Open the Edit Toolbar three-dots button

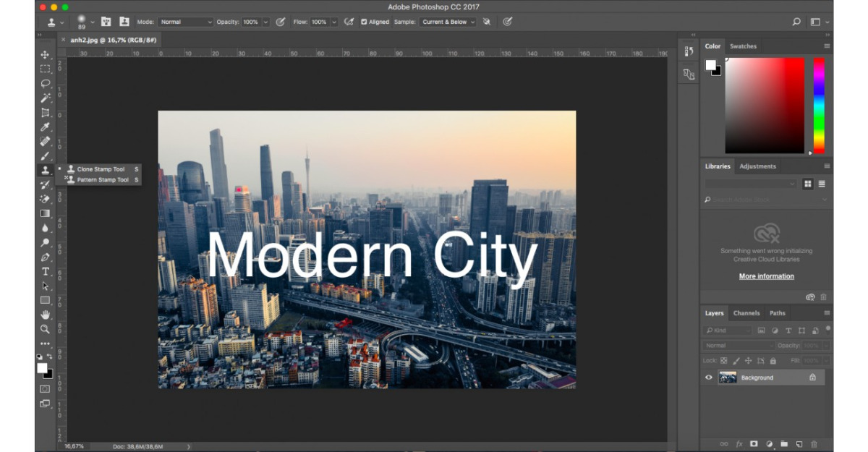pyautogui.click(x=45, y=344)
